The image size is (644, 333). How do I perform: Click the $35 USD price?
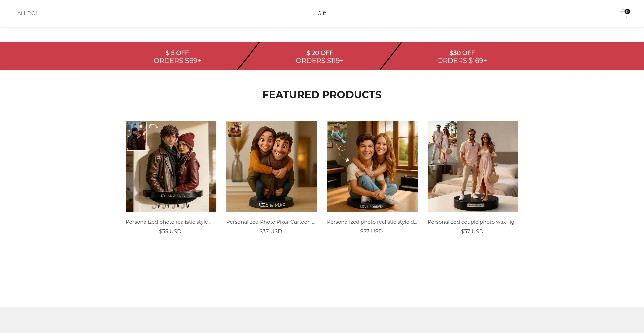point(170,231)
